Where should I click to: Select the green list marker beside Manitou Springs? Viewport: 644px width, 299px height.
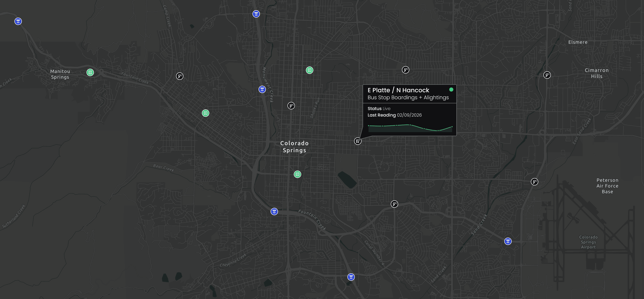(x=90, y=72)
